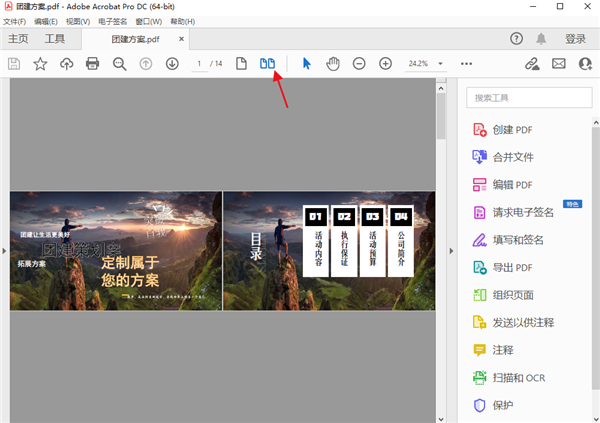
Task: Click the Print file icon
Action: [x=93, y=64]
